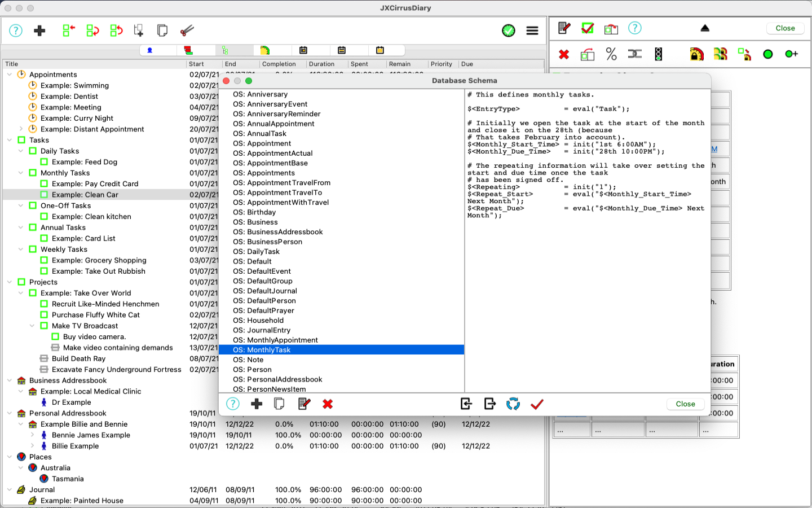Toggle checkbox for Example: Grocery Shopping

point(44,260)
